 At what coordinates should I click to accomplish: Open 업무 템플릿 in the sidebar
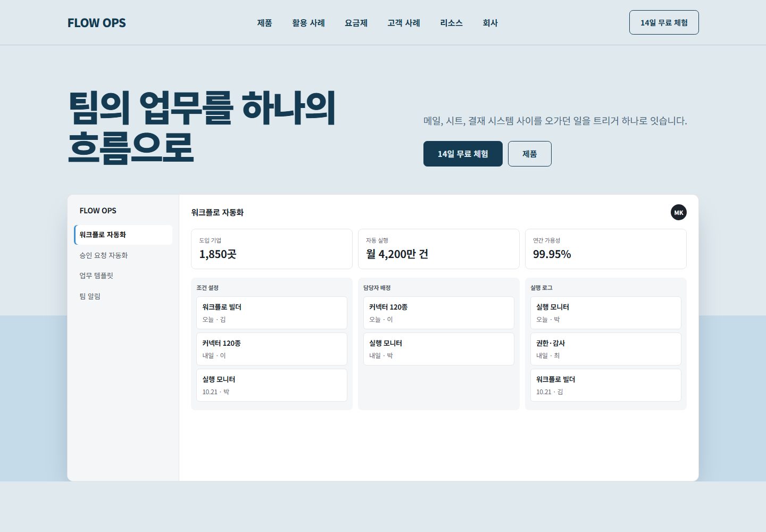pos(123,276)
